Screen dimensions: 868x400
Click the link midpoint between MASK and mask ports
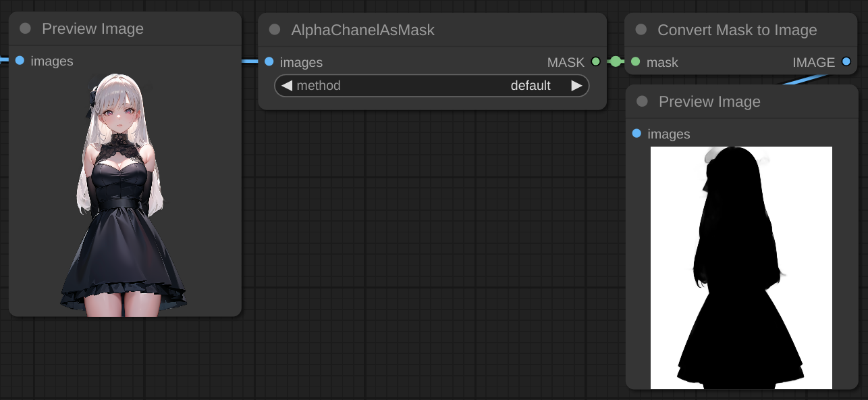point(616,62)
